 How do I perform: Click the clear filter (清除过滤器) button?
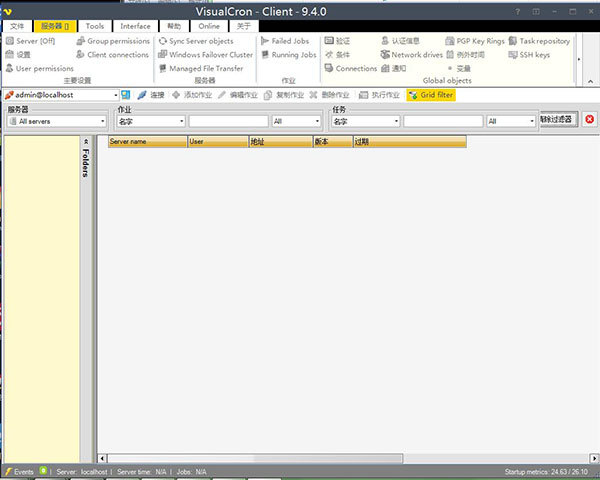(x=558, y=119)
